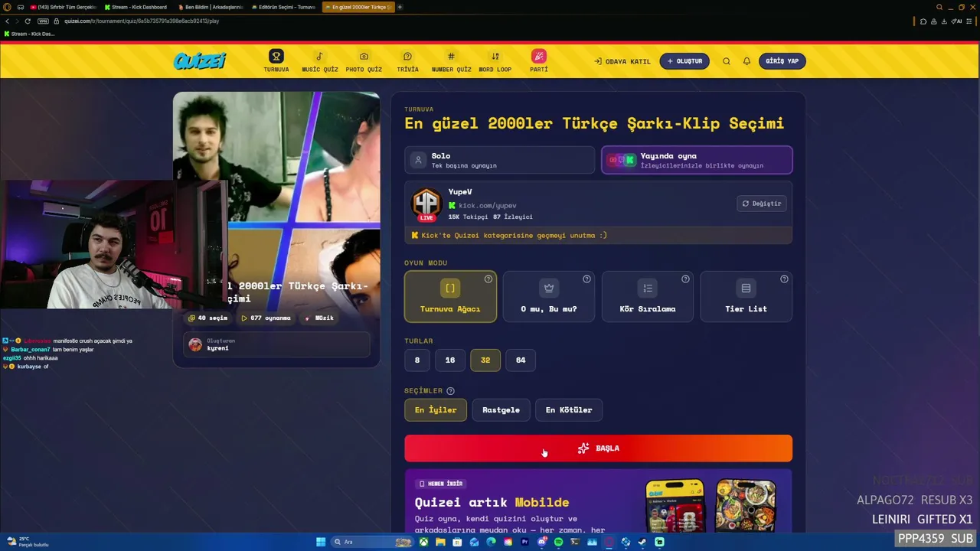Image resolution: width=980 pixels, height=551 pixels.
Task: Open Spotify from the taskbar
Action: (558, 542)
